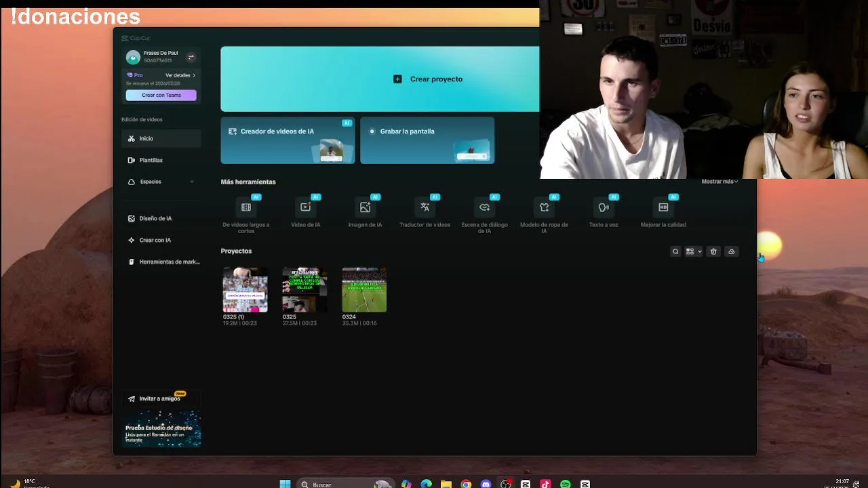Open Google Chrome from taskbar
868x488 pixels.
pos(466,484)
